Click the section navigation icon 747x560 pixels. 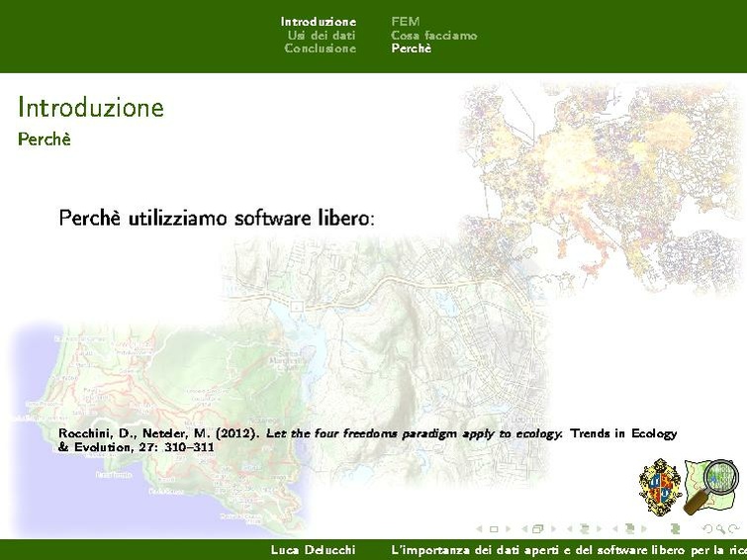pos(630,528)
